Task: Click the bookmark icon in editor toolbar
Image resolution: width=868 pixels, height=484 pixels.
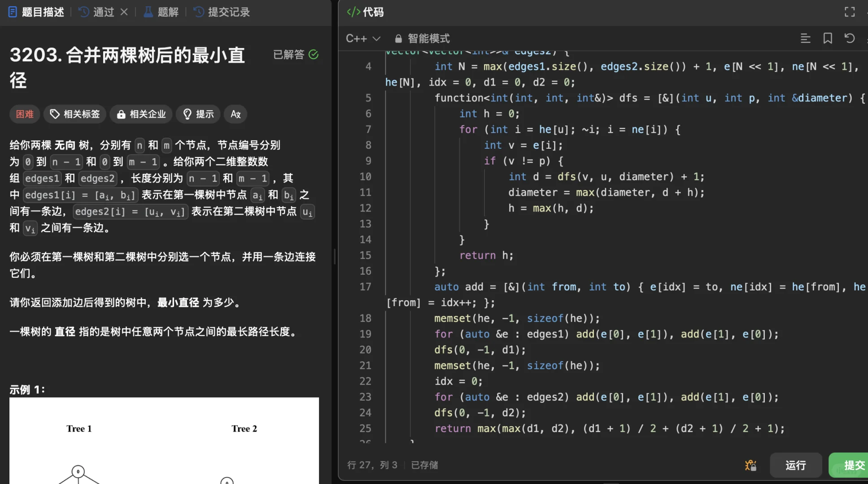Action: 828,39
